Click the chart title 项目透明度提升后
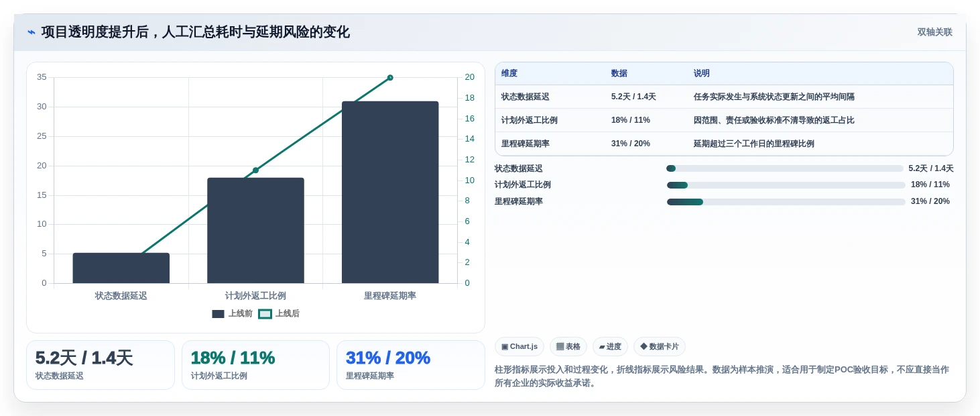This screenshot has width=980, height=416. (196, 32)
